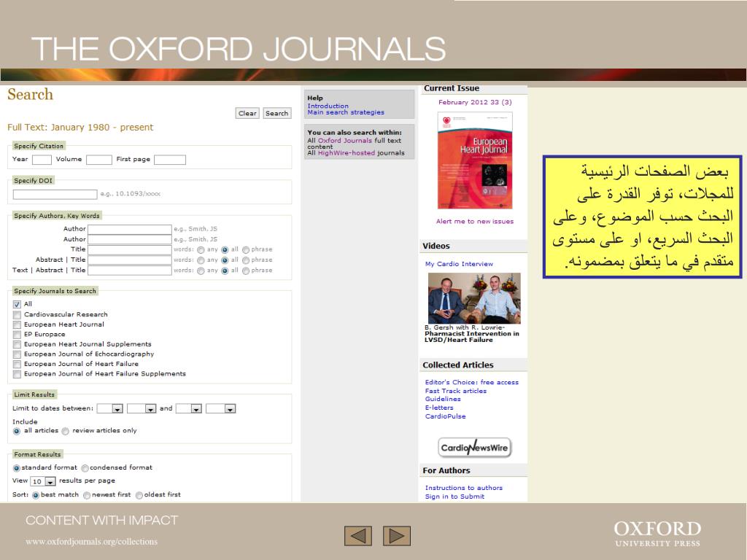Open Main search strategies link
Viewport: 747px width, 560px height.
point(346,112)
